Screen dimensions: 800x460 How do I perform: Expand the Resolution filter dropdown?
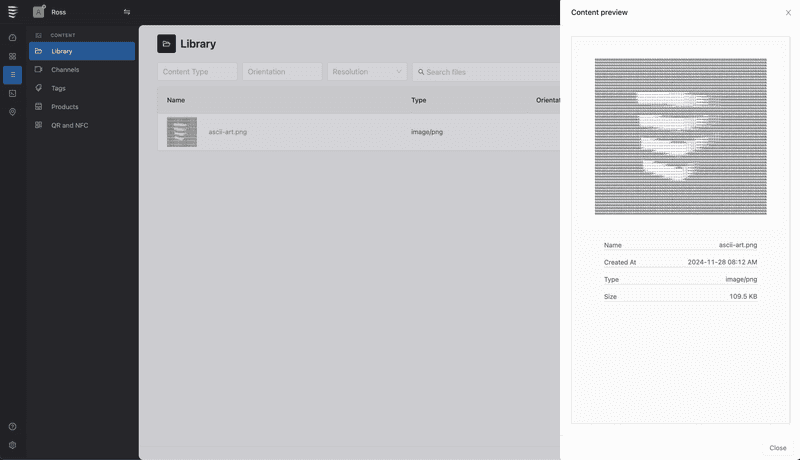(367, 72)
